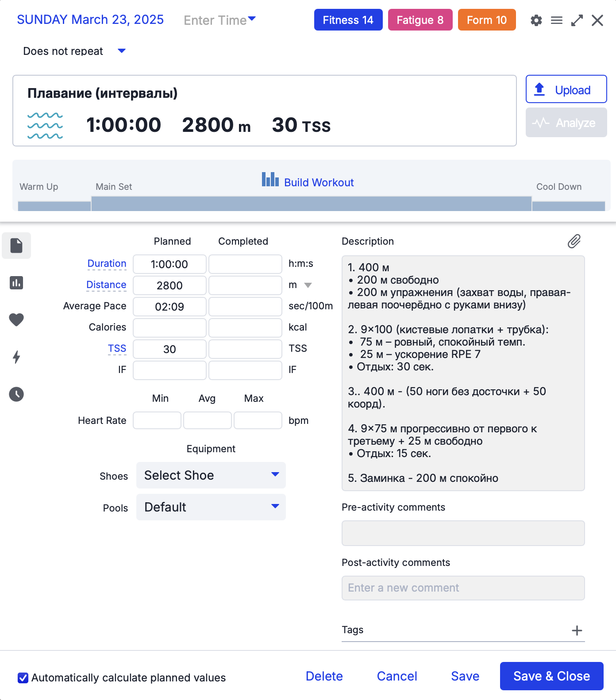Click the Main Set workout segment bar

311,204
